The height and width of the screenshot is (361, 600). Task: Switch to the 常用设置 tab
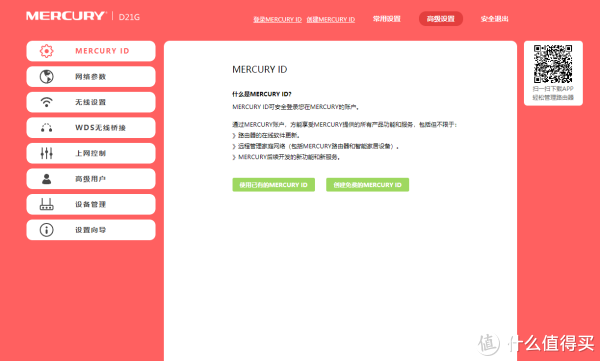(x=387, y=19)
